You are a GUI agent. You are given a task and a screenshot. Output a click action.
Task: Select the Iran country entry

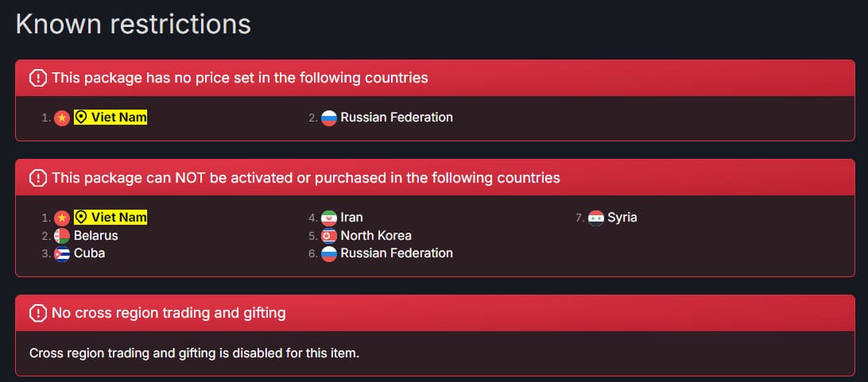coord(351,218)
